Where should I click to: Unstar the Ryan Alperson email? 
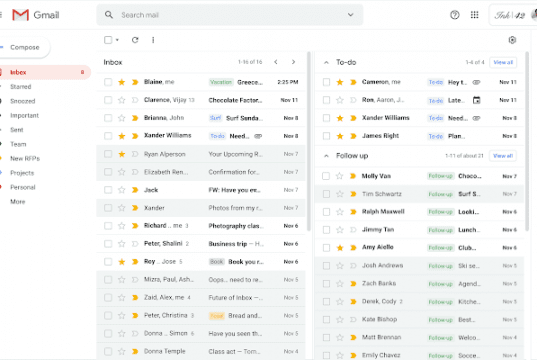121,154
